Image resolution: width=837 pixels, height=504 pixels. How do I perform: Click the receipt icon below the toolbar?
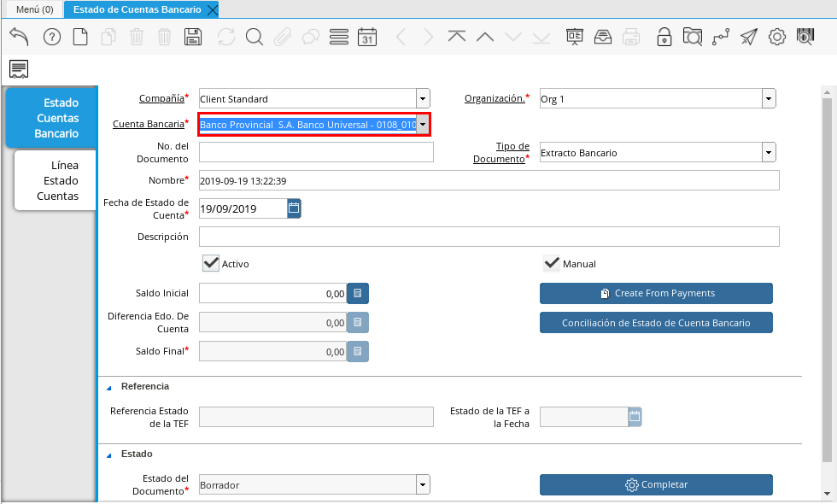click(19, 69)
